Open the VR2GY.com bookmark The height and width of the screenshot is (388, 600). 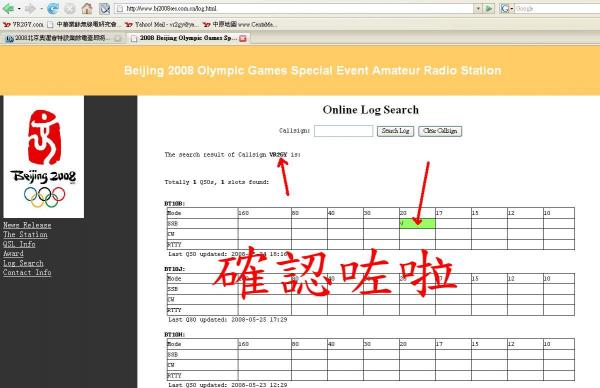click(23, 24)
